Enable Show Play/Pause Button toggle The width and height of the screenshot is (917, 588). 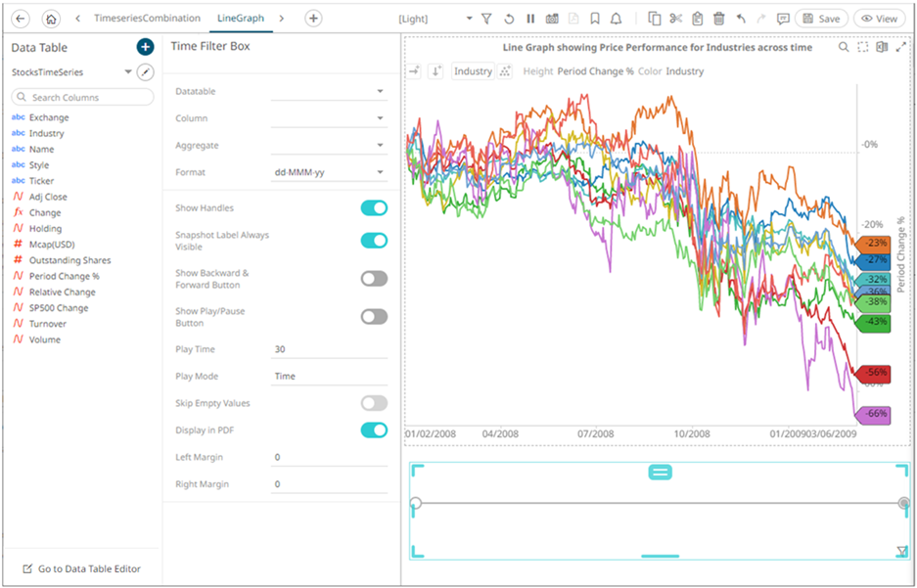[x=374, y=317]
